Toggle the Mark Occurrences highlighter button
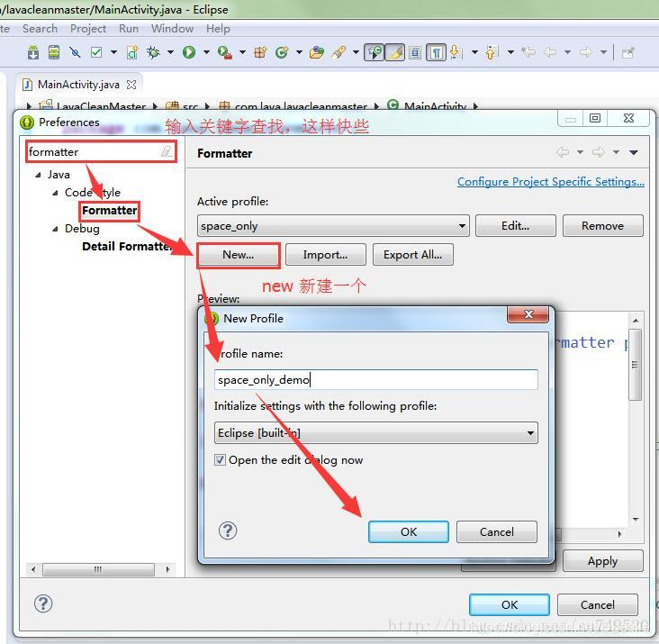 tap(395, 53)
